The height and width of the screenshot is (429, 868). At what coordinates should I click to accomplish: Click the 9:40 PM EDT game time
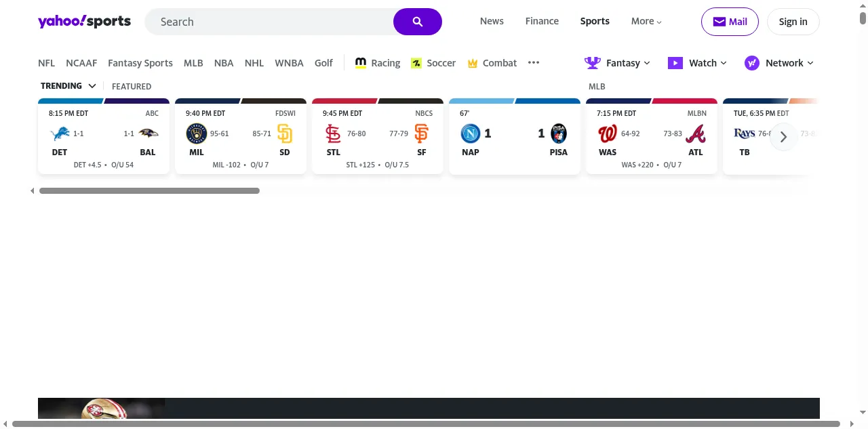205,113
